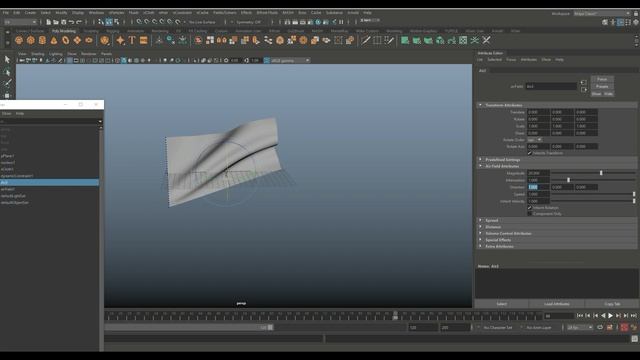The height and width of the screenshot is (360, 640).
Task: Click the polygon cube shelf icon
Action: (x=31, y=40)
